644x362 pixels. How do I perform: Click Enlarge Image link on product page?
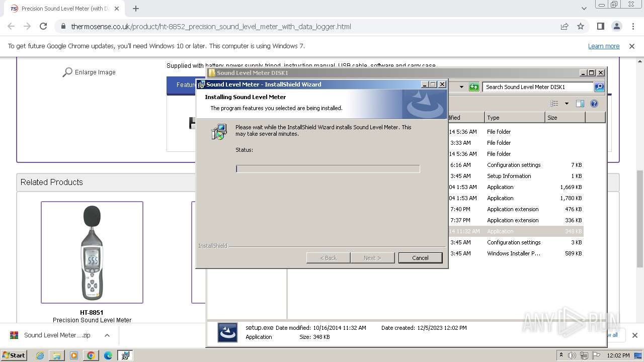tap(95, 72)
